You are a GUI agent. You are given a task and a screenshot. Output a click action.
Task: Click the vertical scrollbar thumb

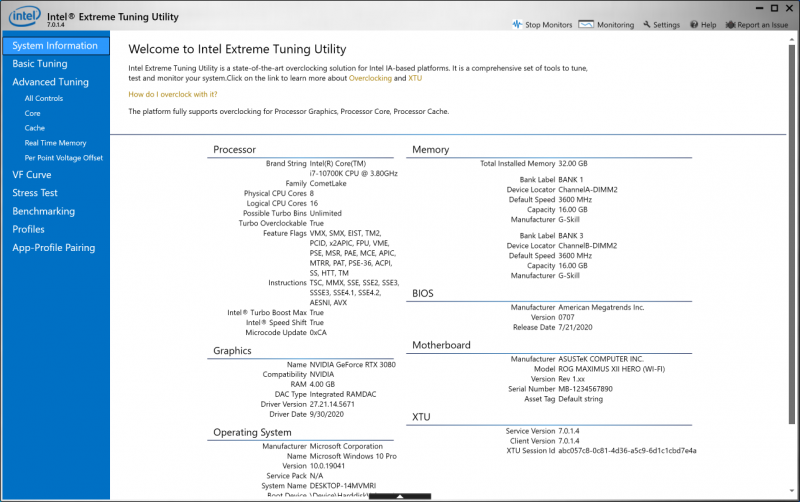[x=791, y=235]
